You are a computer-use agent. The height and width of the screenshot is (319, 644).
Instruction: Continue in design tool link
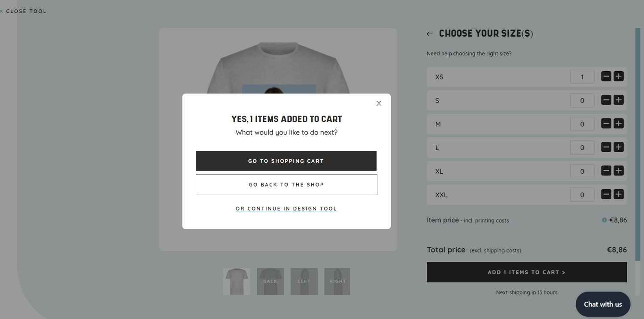[286, 209]
